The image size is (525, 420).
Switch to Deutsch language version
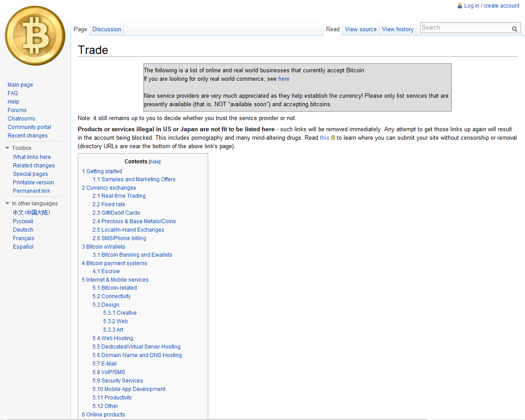point(23,230)
